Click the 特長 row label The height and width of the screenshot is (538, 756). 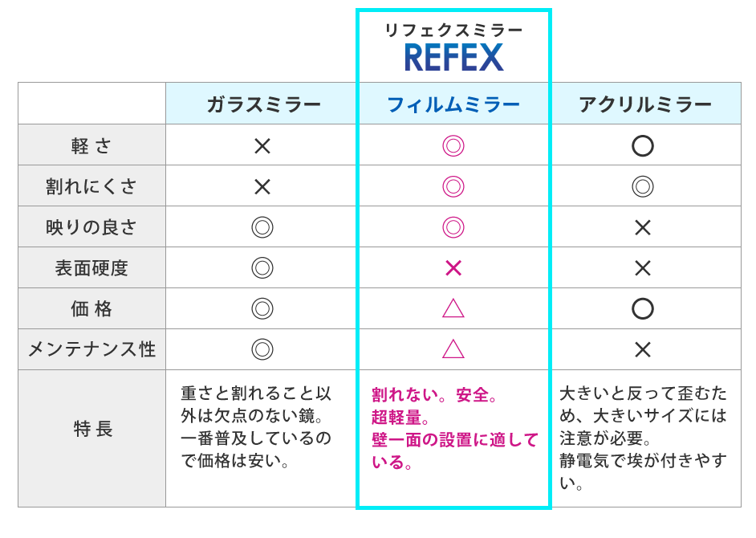tap(92, 430)
